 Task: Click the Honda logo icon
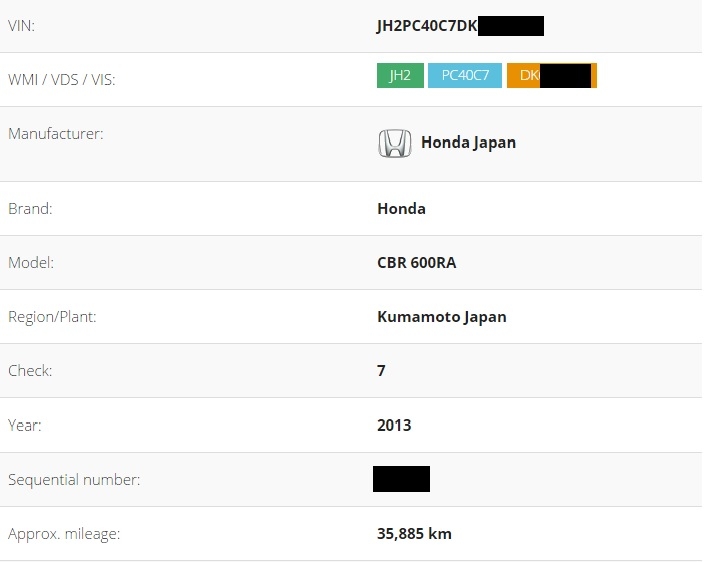[x=395, y=143]
